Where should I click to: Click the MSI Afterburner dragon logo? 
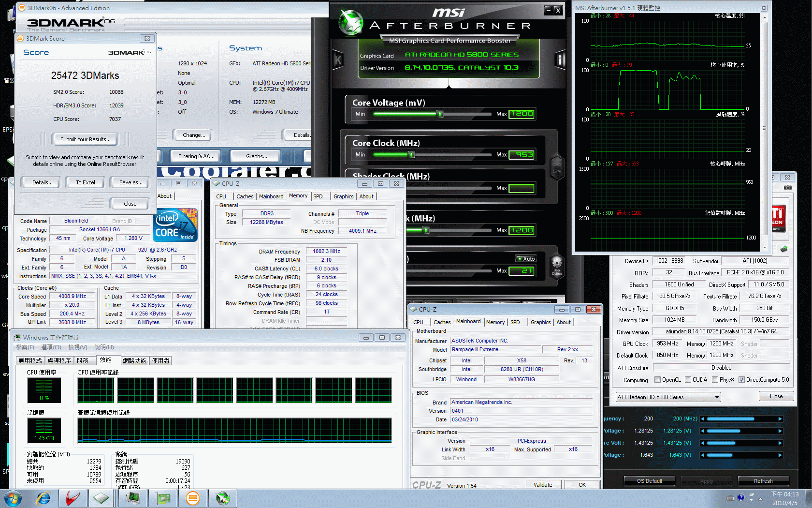351,22
